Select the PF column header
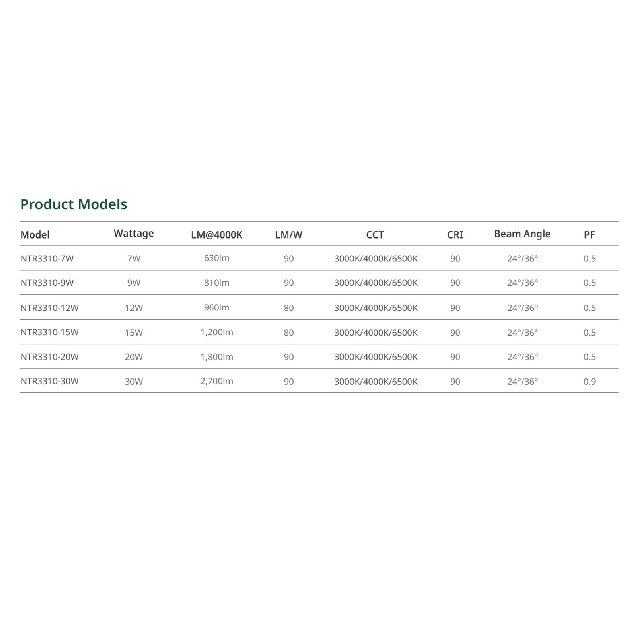644x644 pixels. pyautogui.click(x=589, y=235)
